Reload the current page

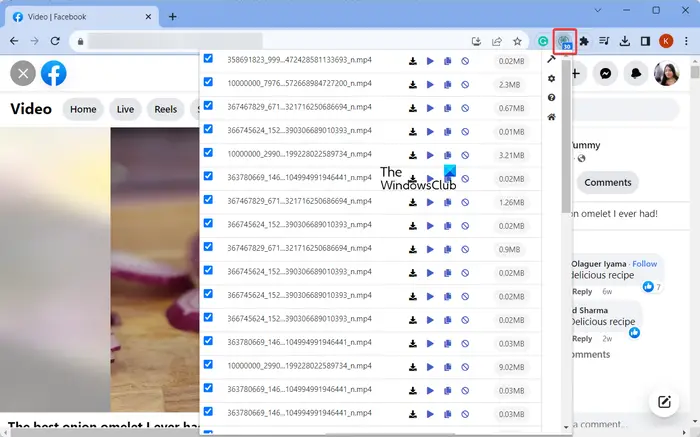point(55,42)
